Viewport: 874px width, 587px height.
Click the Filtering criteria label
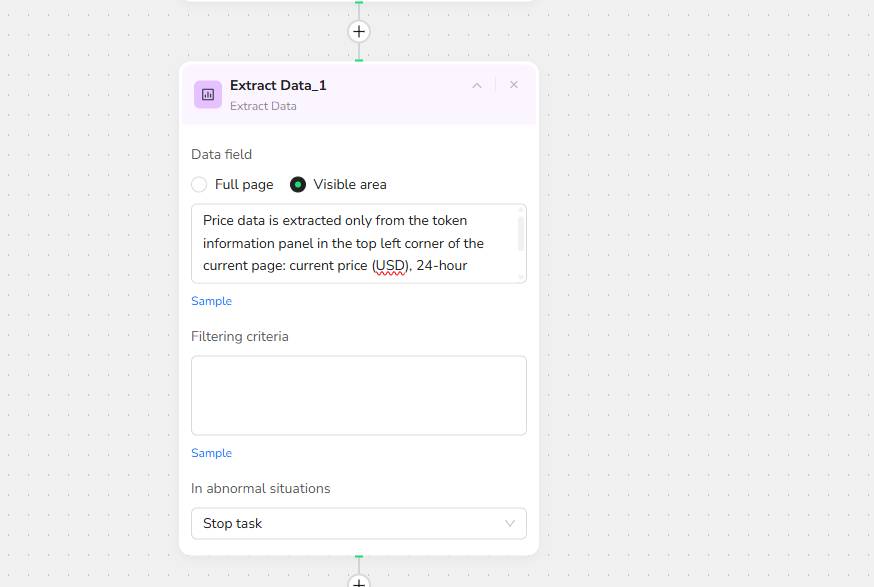pyautogui.click(x=239, y=336)
